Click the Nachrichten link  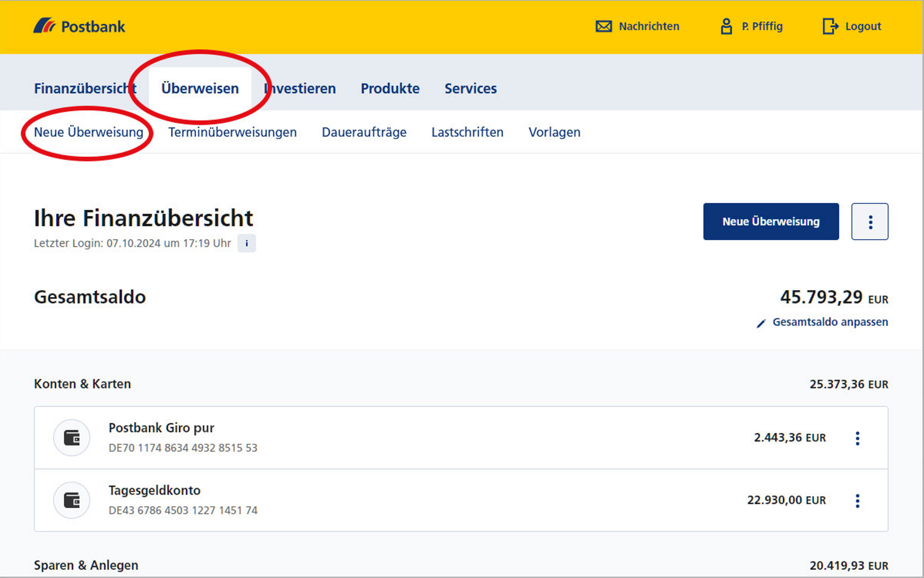[x=649, y=26]
